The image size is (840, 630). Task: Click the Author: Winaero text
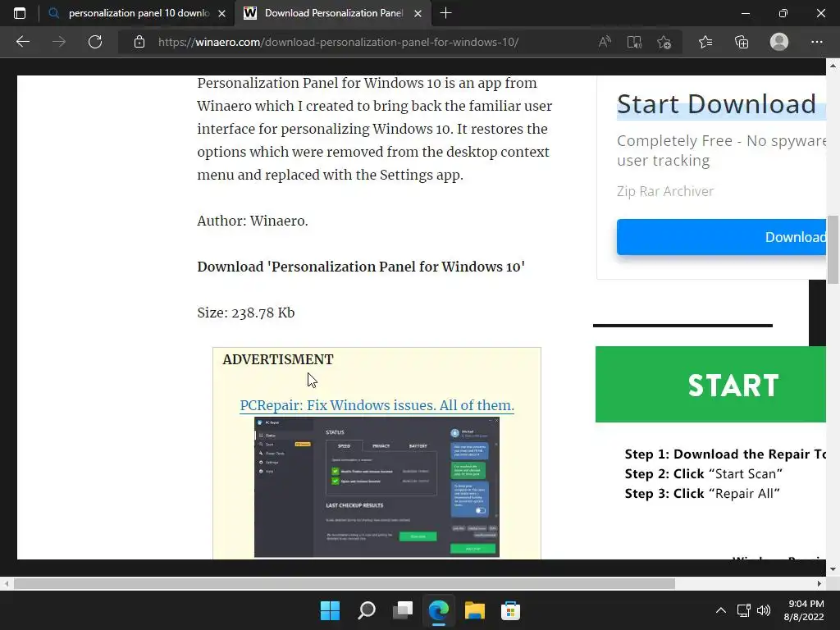(x=253, y=221)
